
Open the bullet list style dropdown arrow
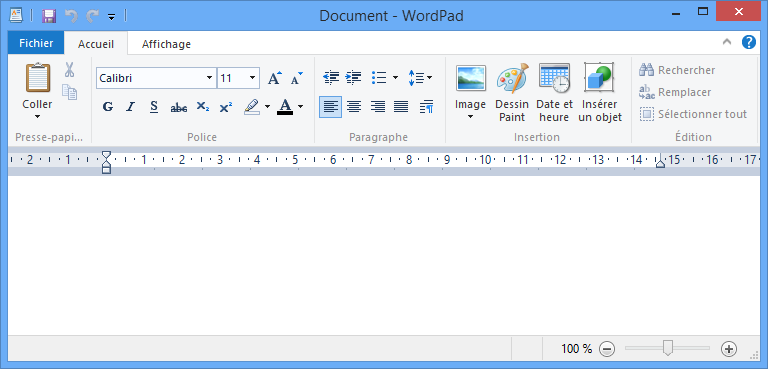395,77
